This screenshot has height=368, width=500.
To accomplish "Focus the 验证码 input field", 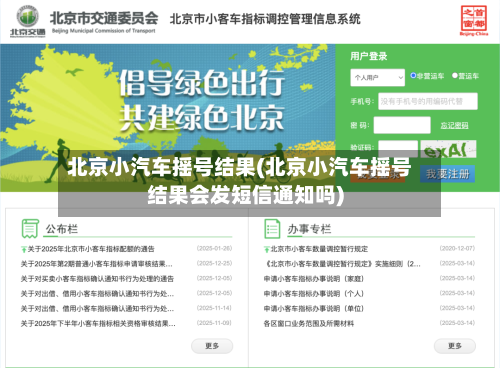I will (x=398, y=148).
